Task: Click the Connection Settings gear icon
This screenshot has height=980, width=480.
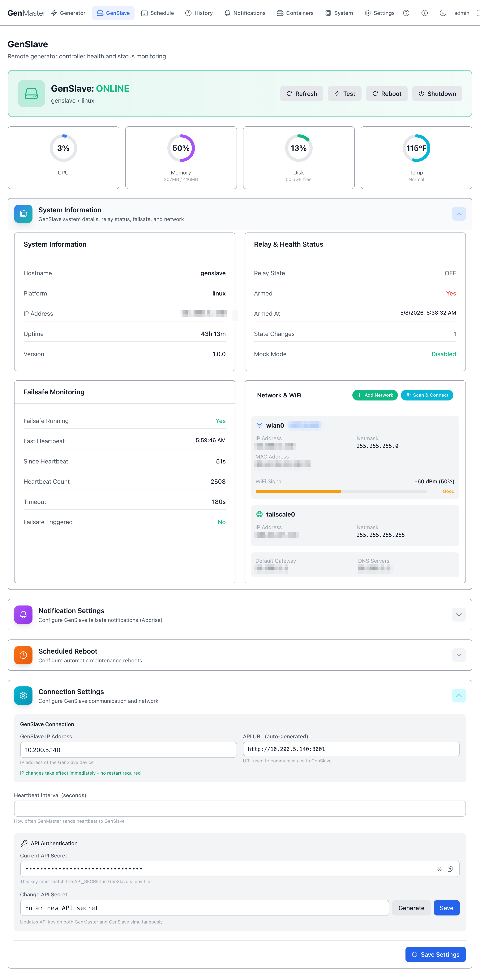Action: pyautogui.click(x=23, y=695)
